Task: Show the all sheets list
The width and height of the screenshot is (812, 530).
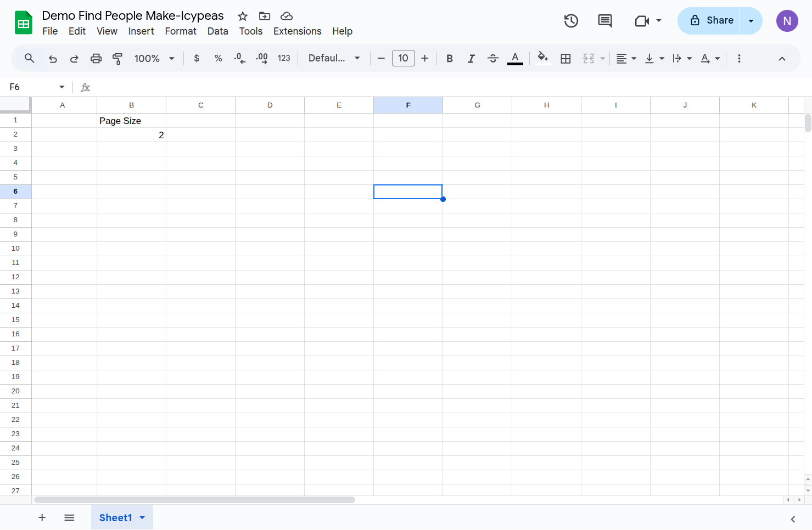Action: tap(69, 517)
